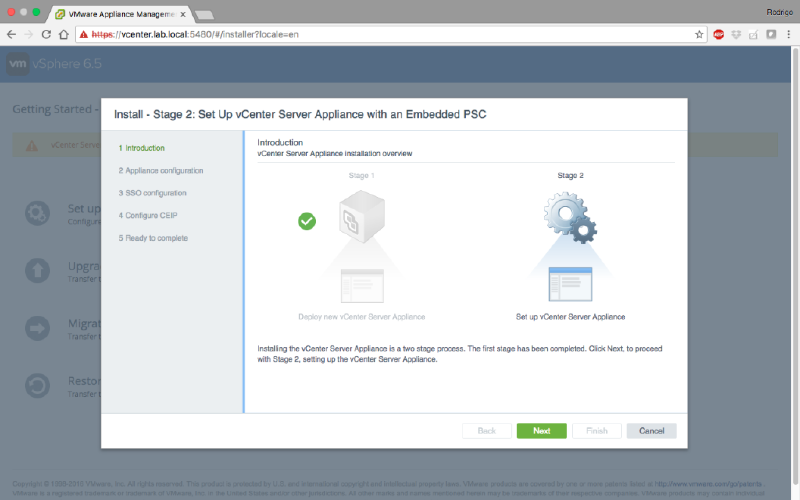Cancel the installation wizard
Viewport: 800px width, 500px height.
coord(651,431)
